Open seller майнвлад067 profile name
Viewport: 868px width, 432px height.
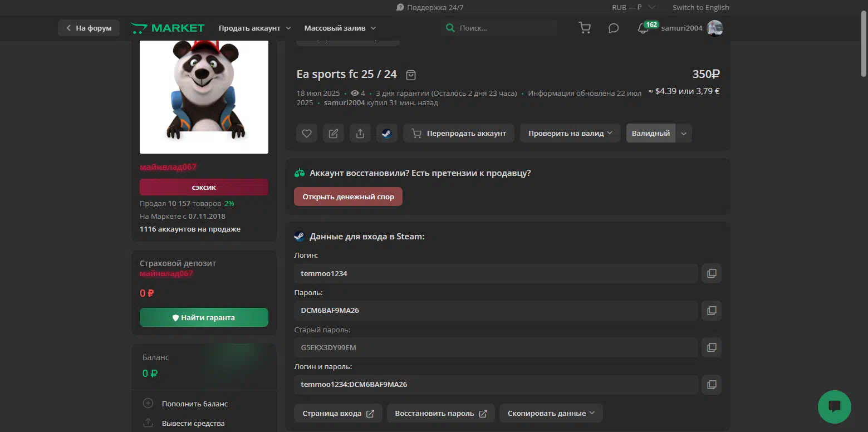pyautogui.click(x=168, y=167)
